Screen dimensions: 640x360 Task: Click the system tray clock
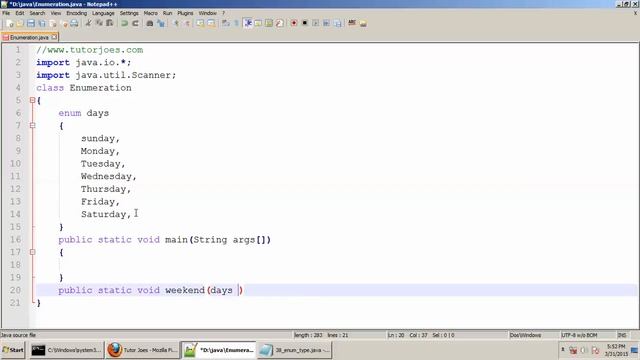[x=616, y=350]
